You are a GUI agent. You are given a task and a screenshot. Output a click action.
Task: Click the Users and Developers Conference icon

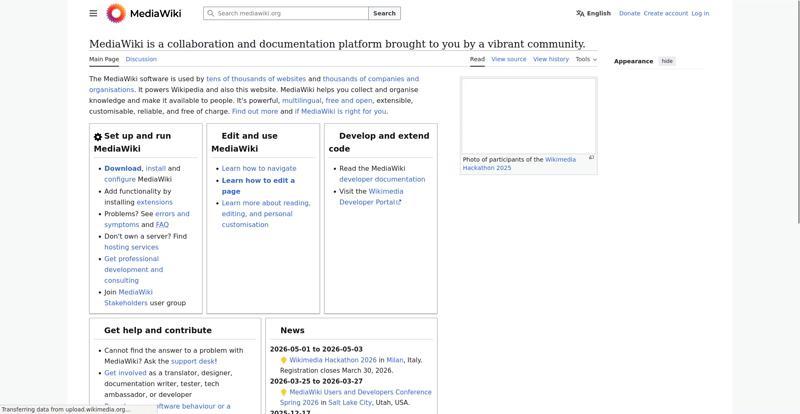pyautogui.click(x=284, y=393)
